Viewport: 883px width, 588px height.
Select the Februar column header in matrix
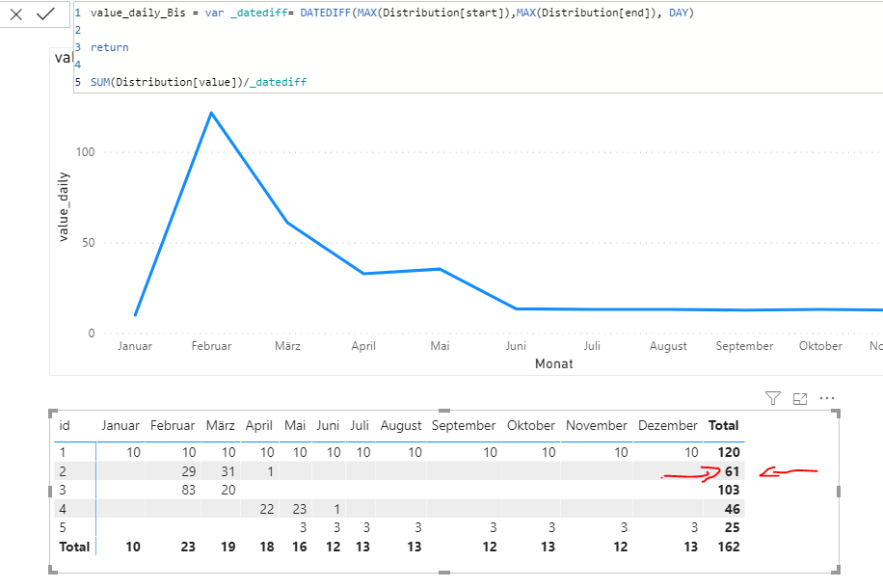tap(173, 425)
